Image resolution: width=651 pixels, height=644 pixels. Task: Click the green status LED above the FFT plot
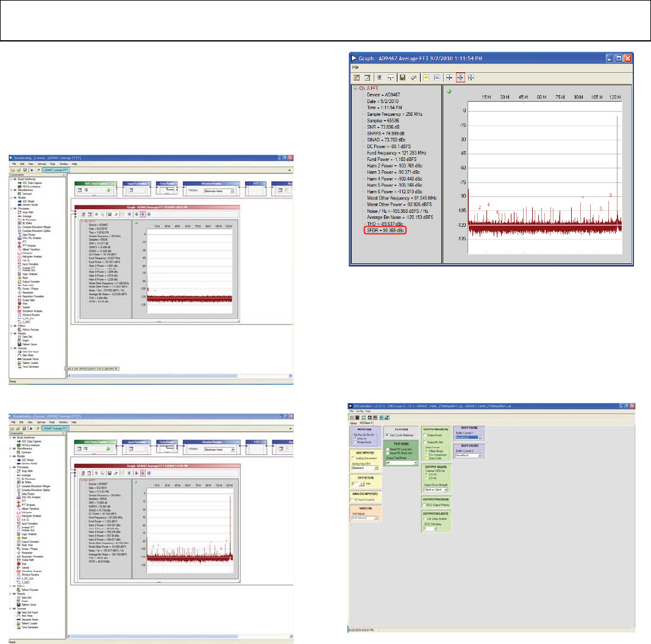click(x=449, y=92)
